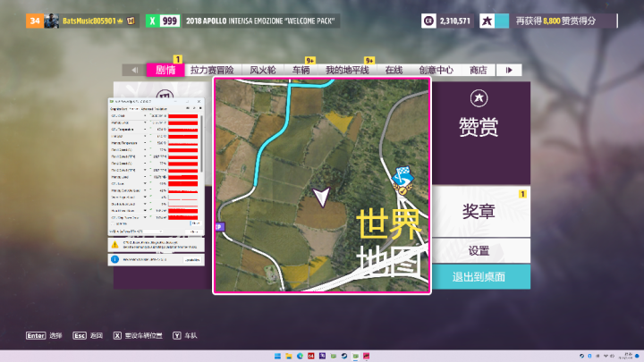The width and height of the screenshot is (644, 362).
Task: Click the yellow warning icon below GPU-Z
Action: pyautogui.click(x=115, y=244)
